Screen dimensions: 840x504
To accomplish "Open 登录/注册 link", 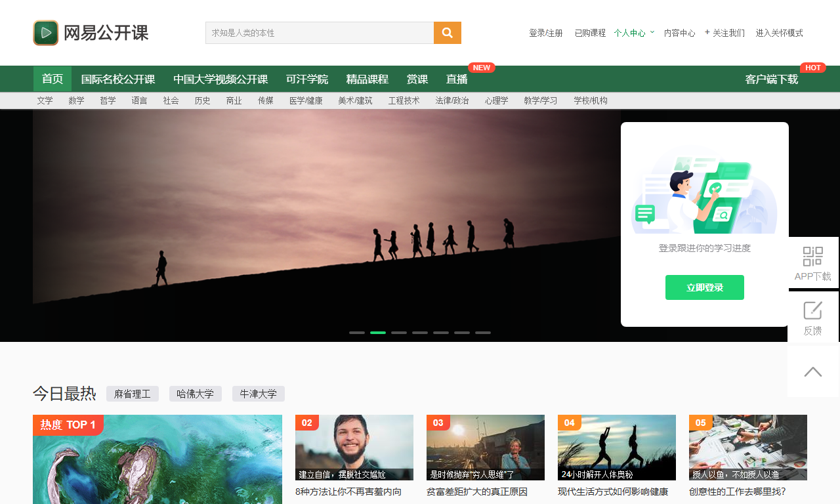I will coord(546,33).
